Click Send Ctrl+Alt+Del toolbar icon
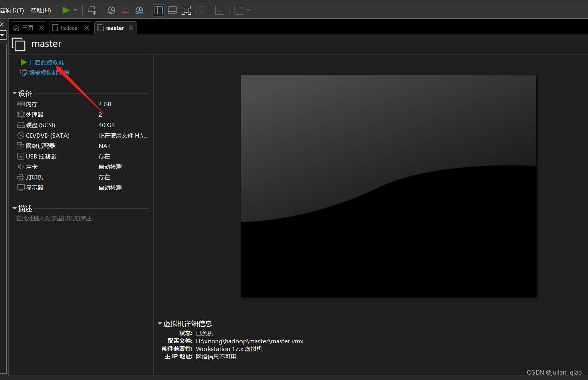 pyautogui.click(x=92, y=10)
